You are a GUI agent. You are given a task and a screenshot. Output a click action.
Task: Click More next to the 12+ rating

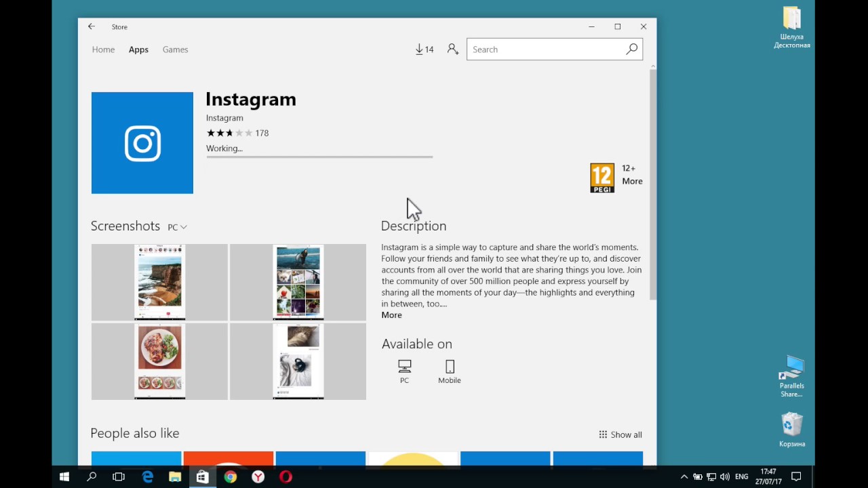[632, 181]
